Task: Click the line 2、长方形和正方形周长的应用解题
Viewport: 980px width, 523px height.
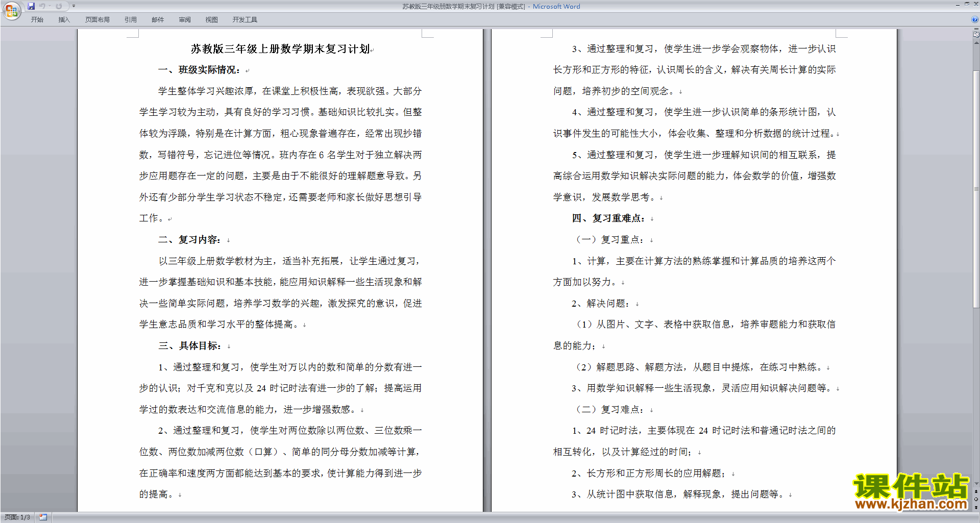Action: tap(649, 474)
